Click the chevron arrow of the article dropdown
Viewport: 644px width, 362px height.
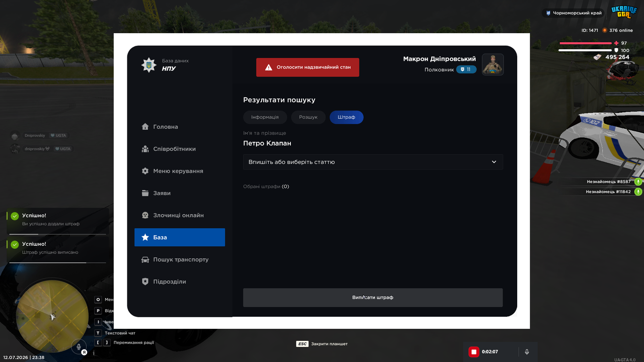click(x=494, y=162)
